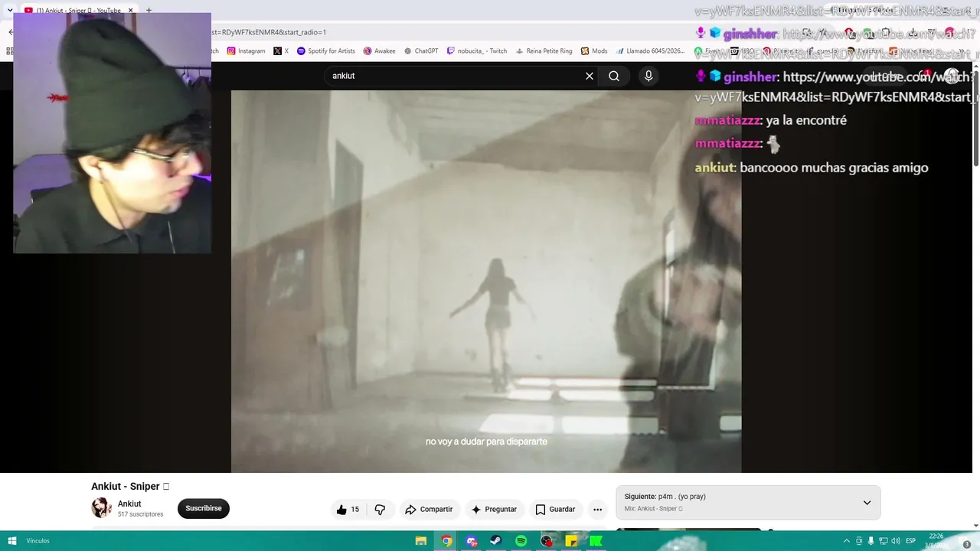Click the video title 'Ankiut - Sniper'
The image size is (980, 551).
pyautogui.click(x=130, y=486)
